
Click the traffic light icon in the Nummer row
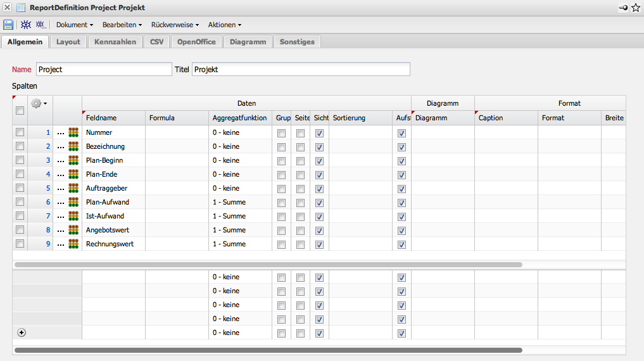tap(74, 132)
